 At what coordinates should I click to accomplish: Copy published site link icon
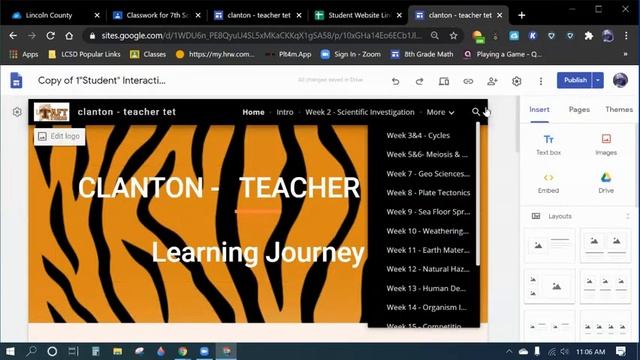pos(468,81)
